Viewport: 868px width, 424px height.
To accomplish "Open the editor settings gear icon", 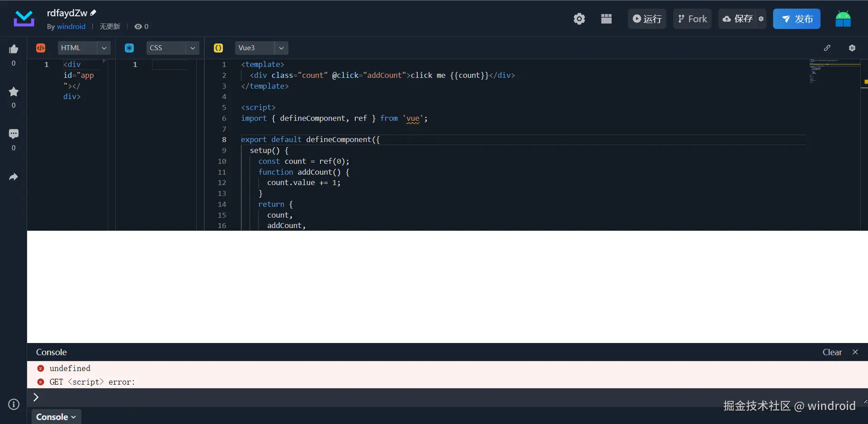I will pos(852,48).
